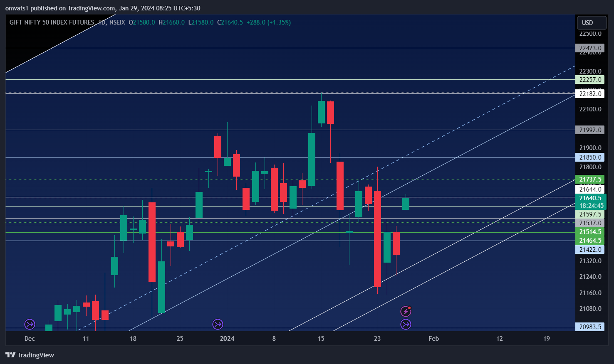Select the green 21514.5 price label
Viewport: 614px width, 364px height.
click(590, 232)
